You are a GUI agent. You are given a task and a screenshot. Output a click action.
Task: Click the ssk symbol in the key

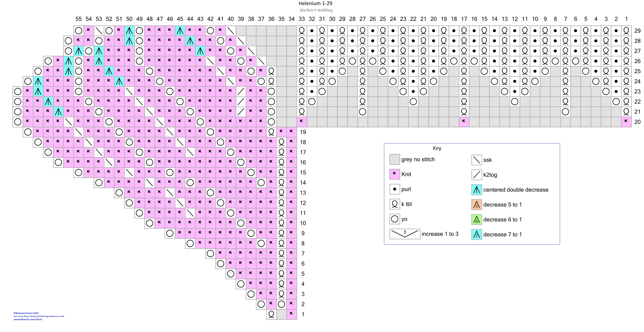click(x=476, y=160)
